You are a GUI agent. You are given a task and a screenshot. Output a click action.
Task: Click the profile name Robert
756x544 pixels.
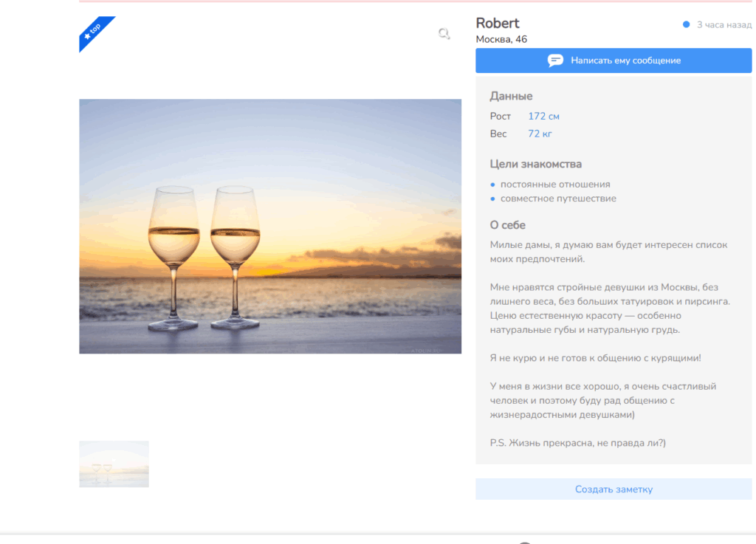pyautogui.click(x=498, y=23)
